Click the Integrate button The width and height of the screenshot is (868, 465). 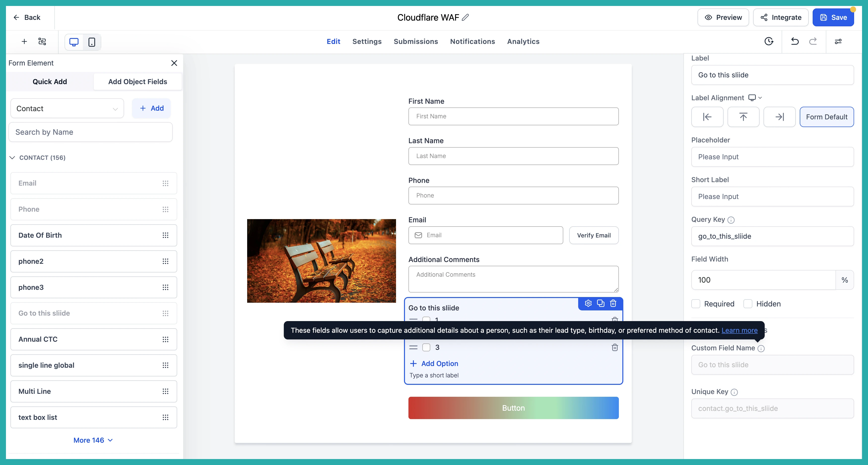click(780, 17)
